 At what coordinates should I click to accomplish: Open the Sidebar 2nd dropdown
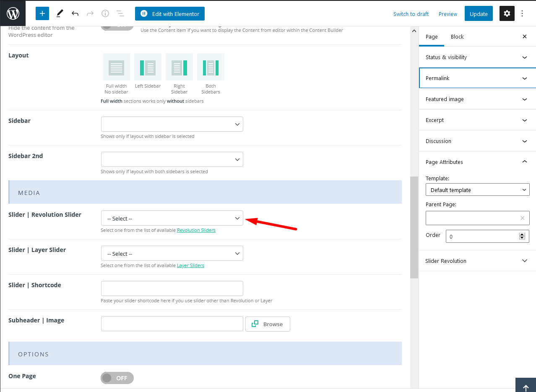click(172, 159)
